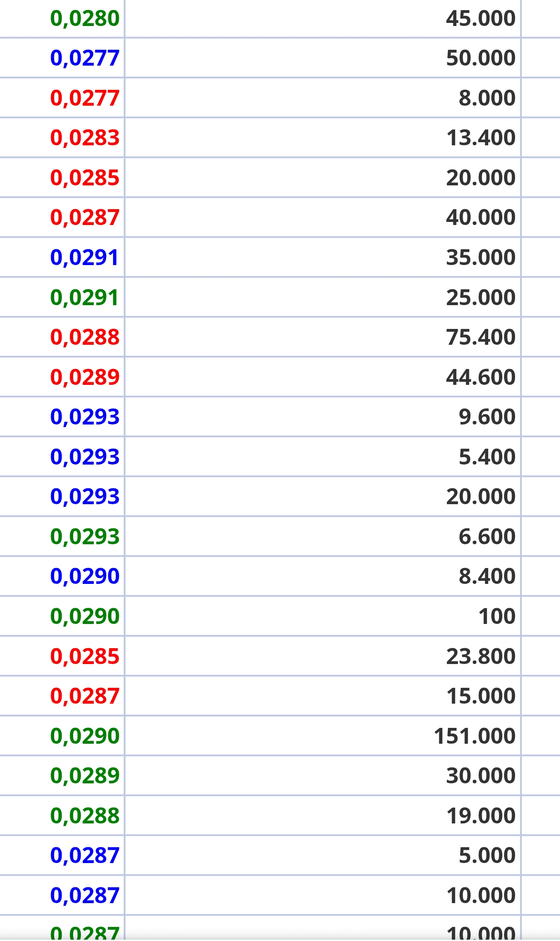
Task: Select the volume 40.000 cell
Action: click(480, 218)
